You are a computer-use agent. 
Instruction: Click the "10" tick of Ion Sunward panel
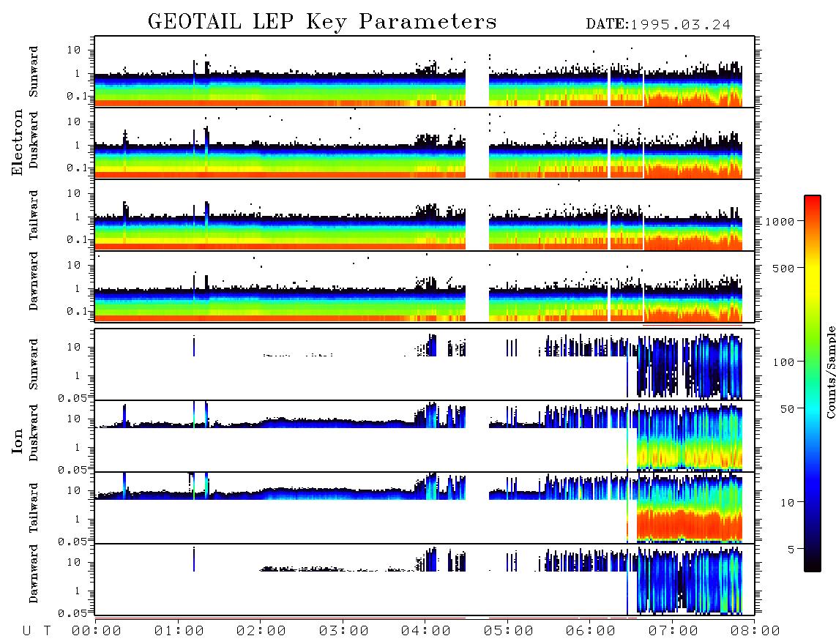click(74, 347)
